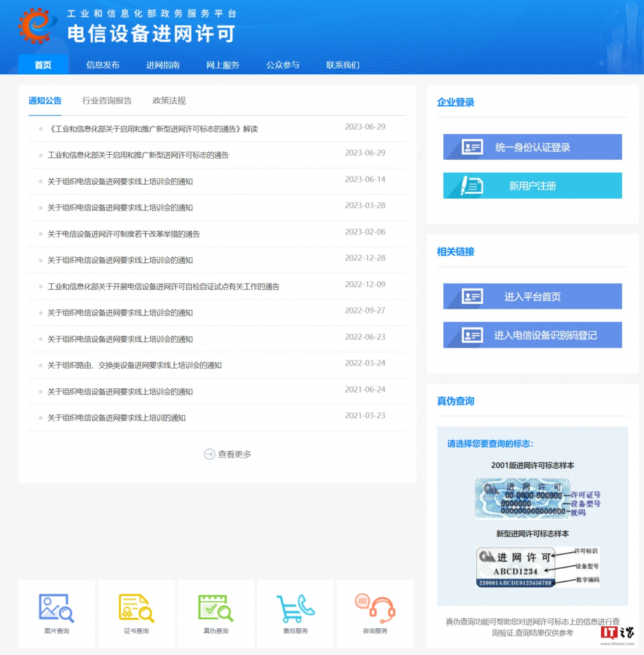
Task: Click the 进入平台首页 button
Action: (532, 296)
